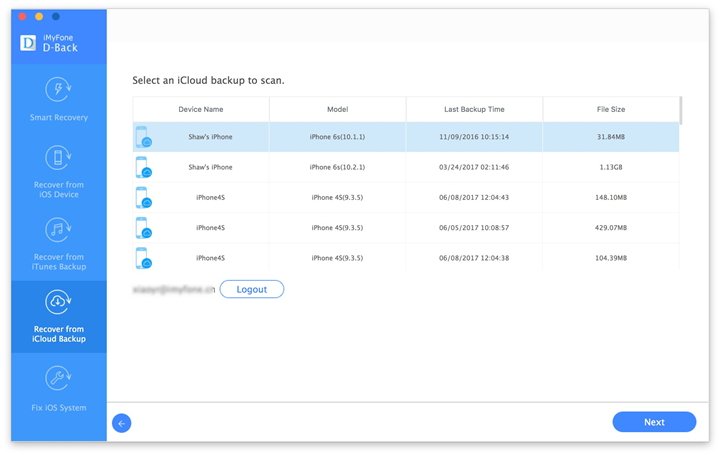Sort by Last Backup Time header
The height and width of the screenshot is (455, 720).
pos(474,109)
